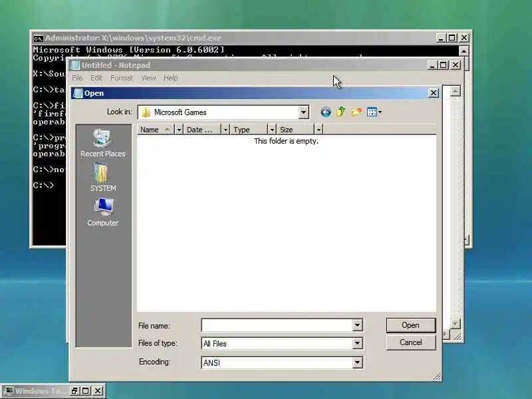Sort by the Size column header

[x=295, y=130]
